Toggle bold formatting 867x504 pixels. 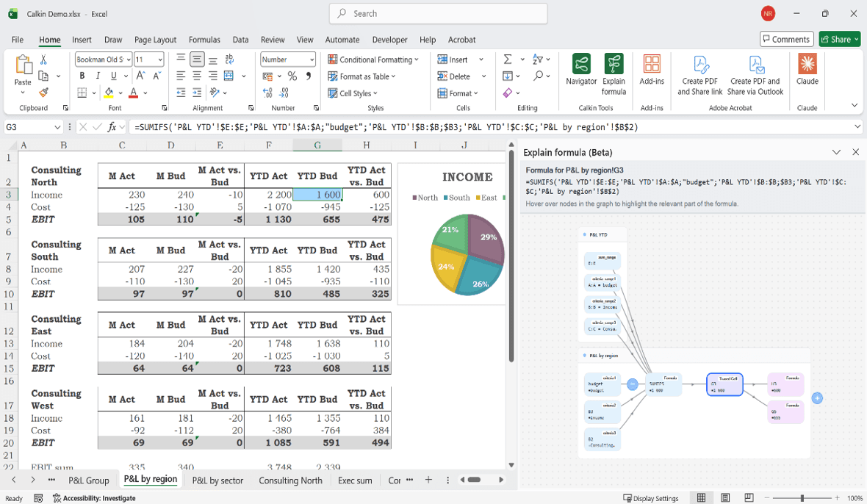coord(82,76)
